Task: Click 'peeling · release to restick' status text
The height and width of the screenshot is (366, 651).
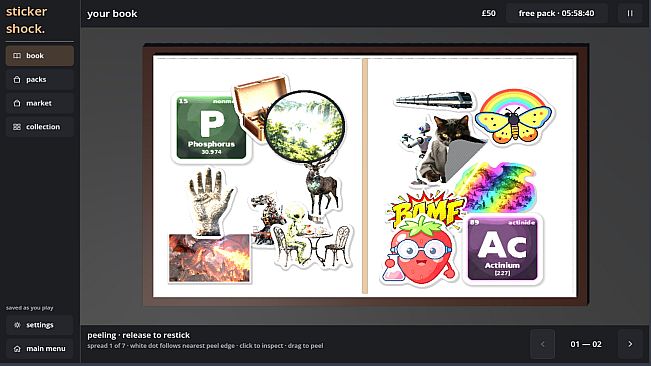Action: click(139, 335)
